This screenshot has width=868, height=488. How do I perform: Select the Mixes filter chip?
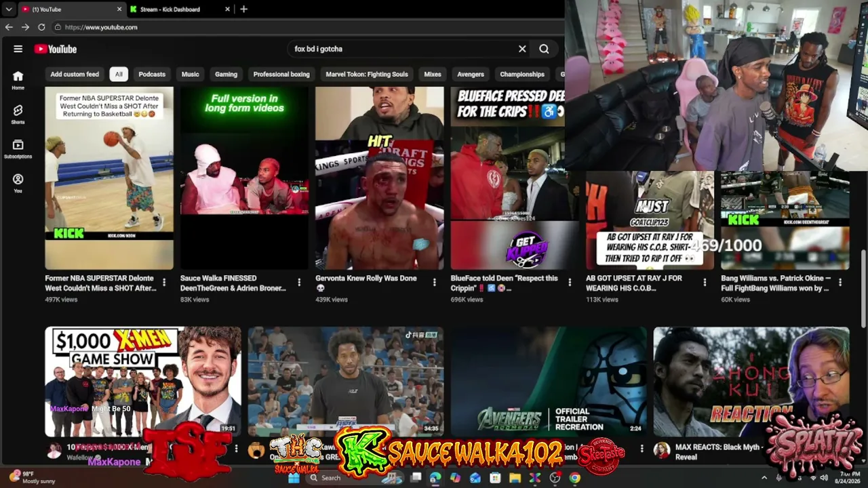tap(433, 75)
